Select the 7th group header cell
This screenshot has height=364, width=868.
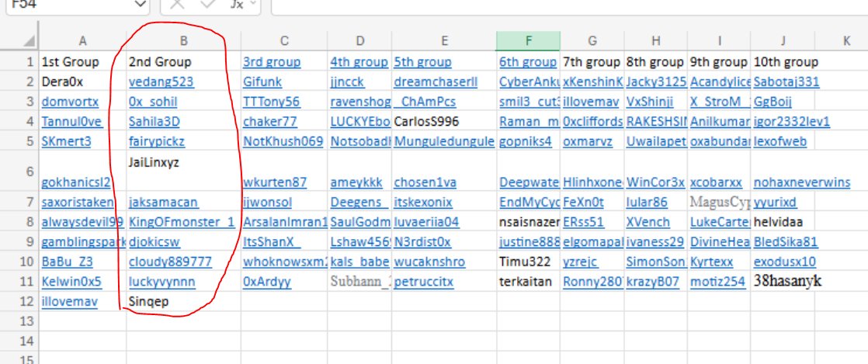coord(592,62)
